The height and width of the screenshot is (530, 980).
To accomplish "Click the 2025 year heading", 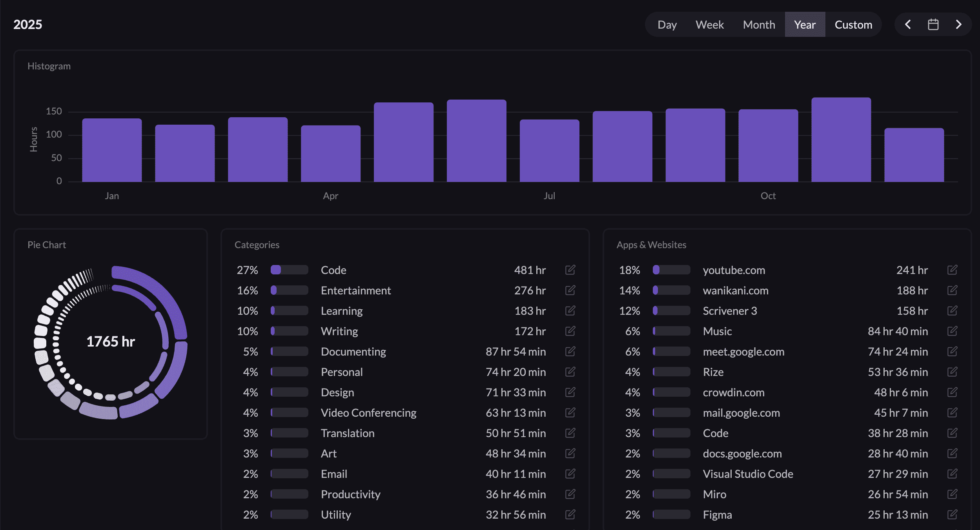I will coord(27,24).
